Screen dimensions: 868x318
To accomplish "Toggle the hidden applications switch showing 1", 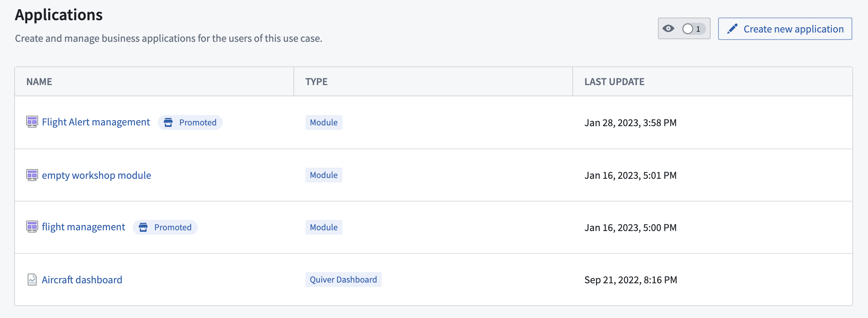I will (x=693, y=29).
